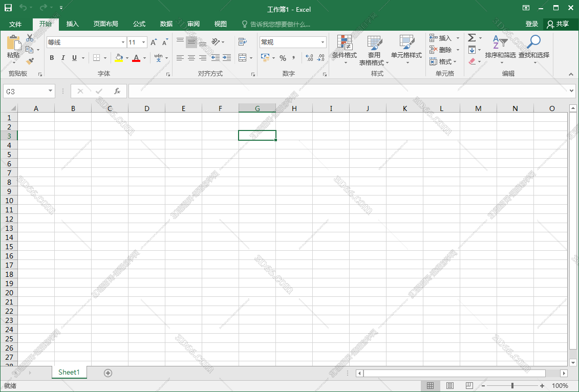This screenshot has width=579, height=392.
Task: Add a new sheet with plus icon
Action: [108, 373]
